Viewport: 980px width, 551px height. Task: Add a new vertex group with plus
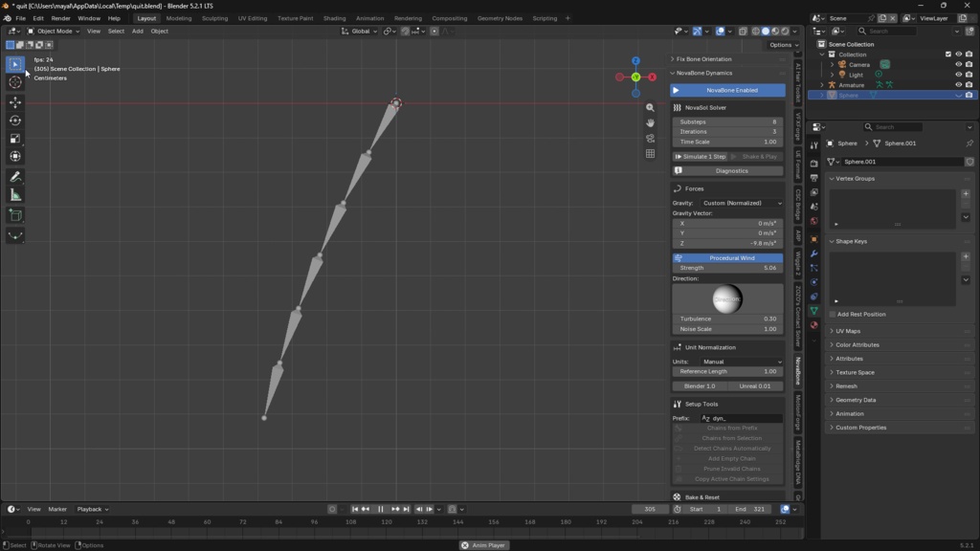966,193
